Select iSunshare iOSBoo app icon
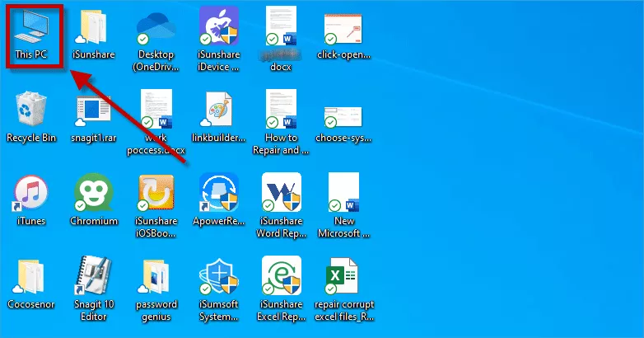Screen dimensions: 644x338 point(156,192)
